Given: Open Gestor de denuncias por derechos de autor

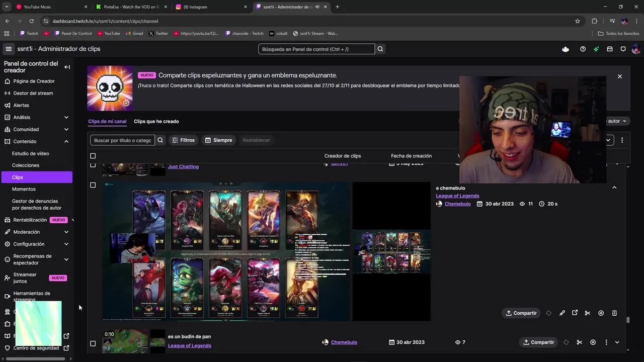Looking at the screenshot, I should click(37, 204).
